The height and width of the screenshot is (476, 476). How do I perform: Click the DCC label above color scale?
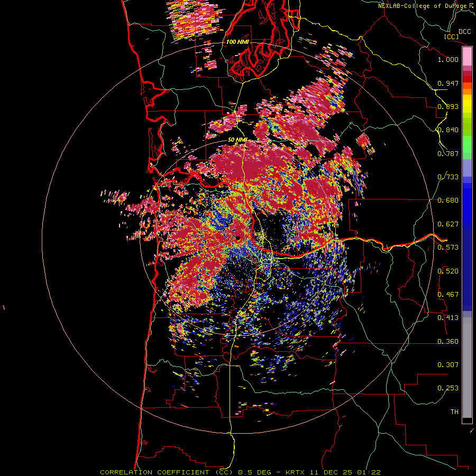tap(464, 32)
